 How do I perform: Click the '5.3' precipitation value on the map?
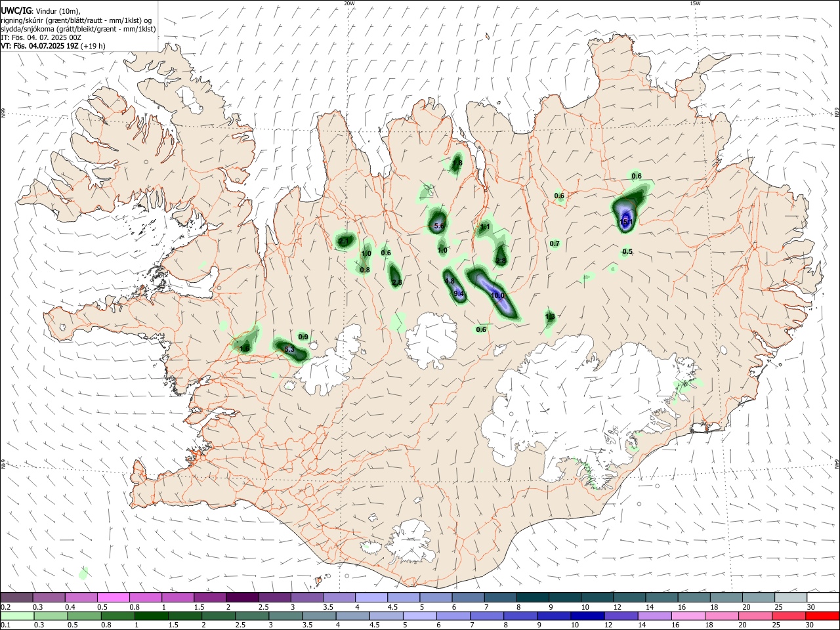click(289, 350)
